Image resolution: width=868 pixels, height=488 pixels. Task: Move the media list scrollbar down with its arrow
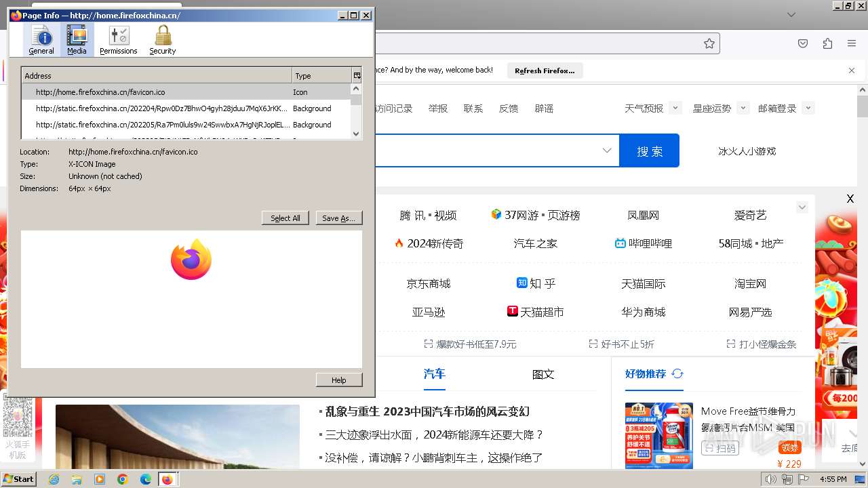pyautogui.click(x=357, y=134)
